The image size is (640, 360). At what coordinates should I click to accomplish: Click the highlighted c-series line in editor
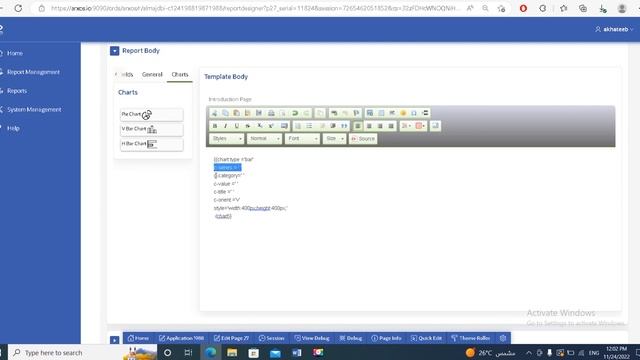pos(227,167)
